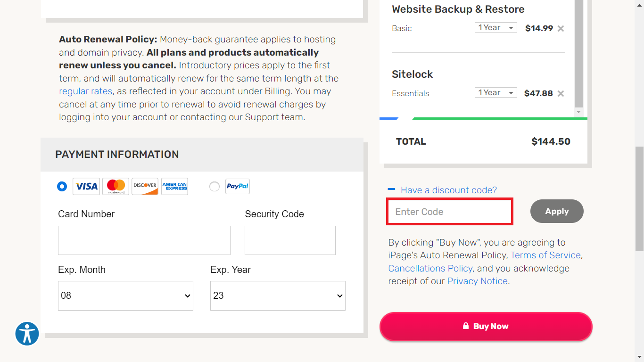Click Apply discount button
This screenshot has width=644, height=362.
(557, 212)
